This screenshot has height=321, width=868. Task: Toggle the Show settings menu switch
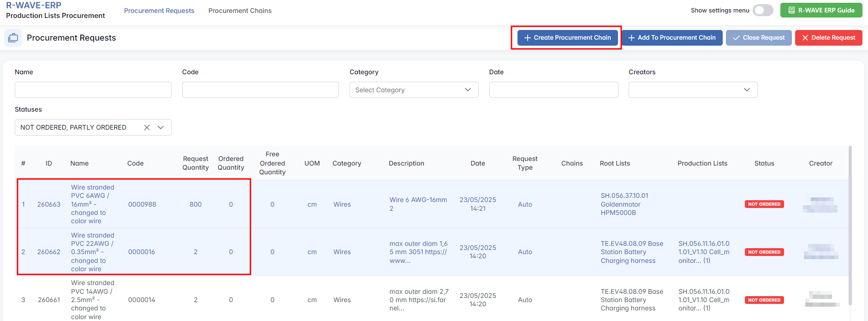[x=763, y=10]
